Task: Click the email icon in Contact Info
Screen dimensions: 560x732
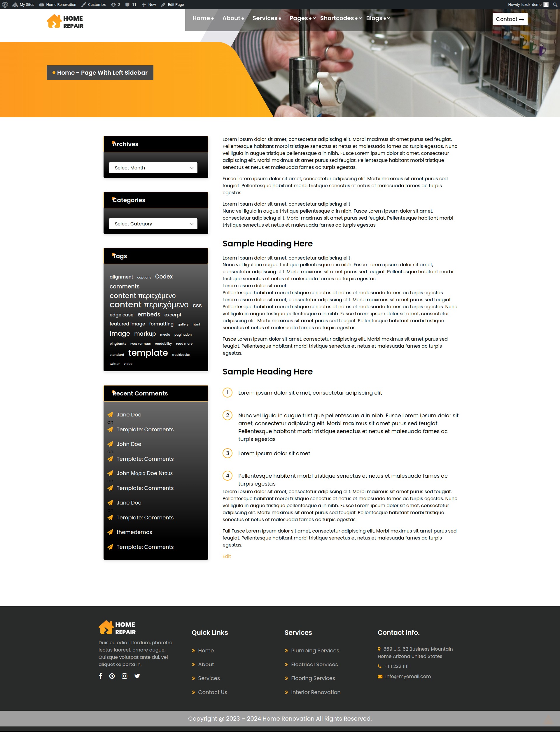Action: [x=381, y=676]
